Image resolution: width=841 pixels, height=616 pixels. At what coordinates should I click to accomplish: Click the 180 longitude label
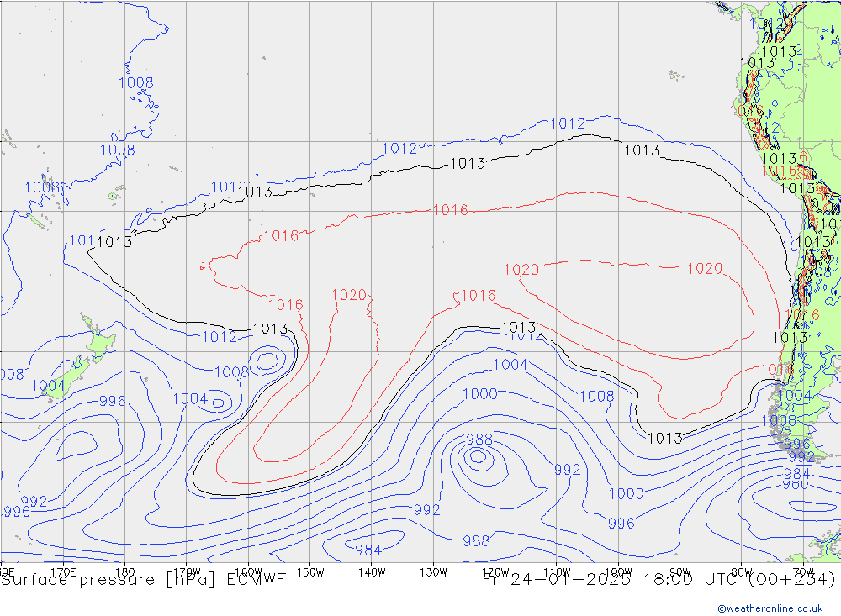tap(125, 572)
